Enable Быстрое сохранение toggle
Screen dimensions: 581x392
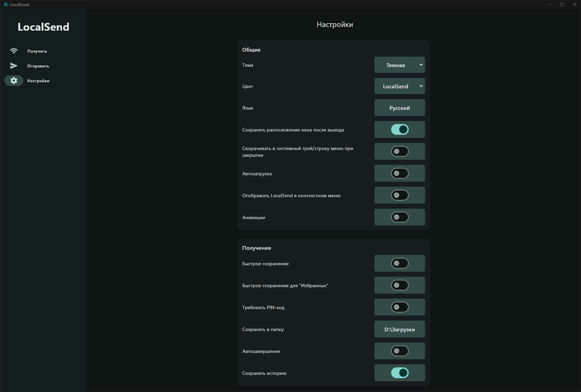pos(400,263)
